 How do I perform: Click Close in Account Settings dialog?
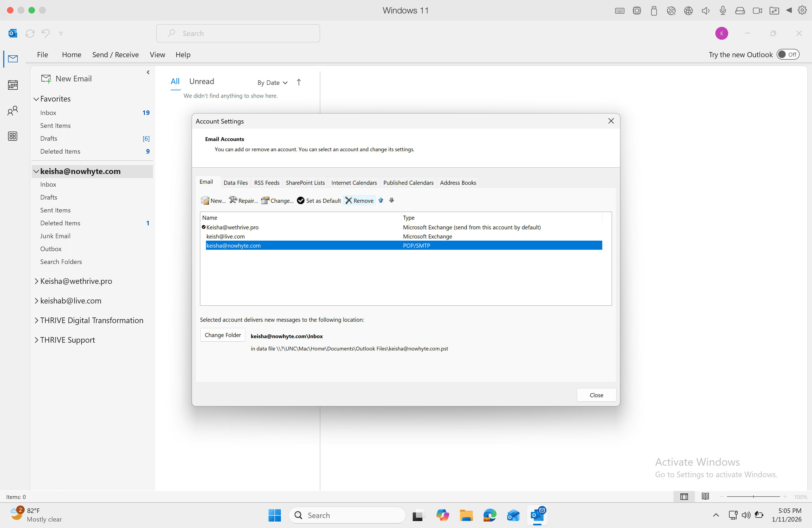pyautogui.click(x=596, y=395)
